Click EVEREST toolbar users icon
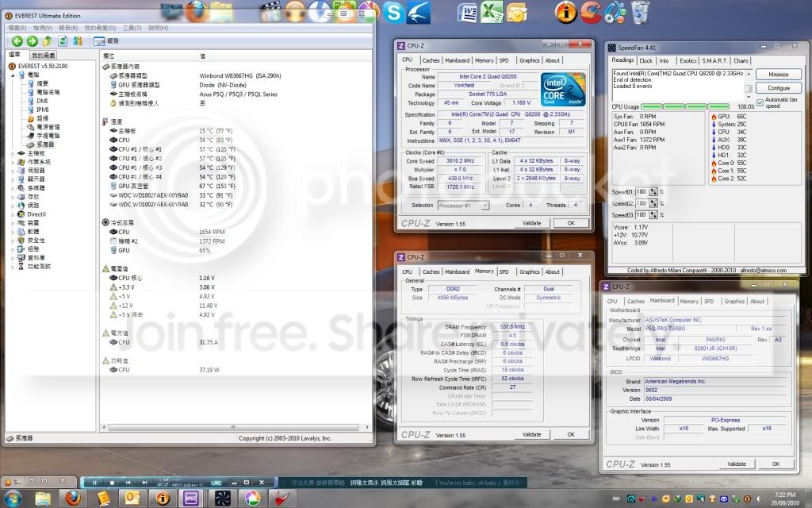 pos(78,41)
